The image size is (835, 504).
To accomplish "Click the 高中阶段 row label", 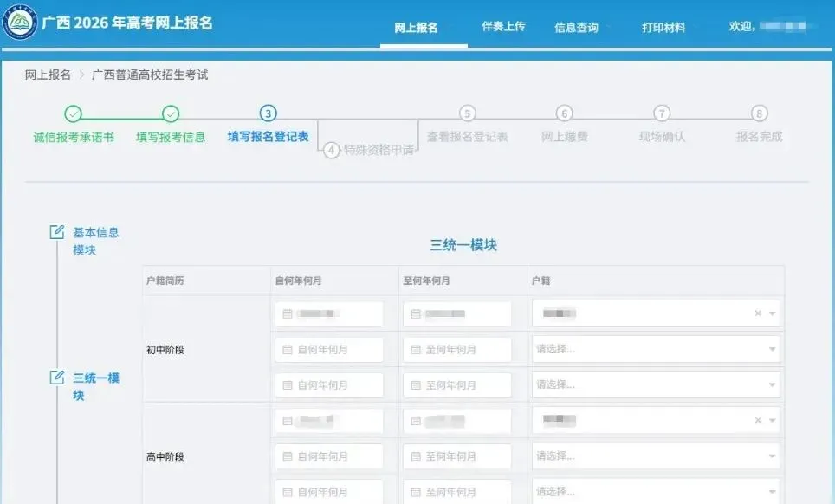I will click(165, 456).
